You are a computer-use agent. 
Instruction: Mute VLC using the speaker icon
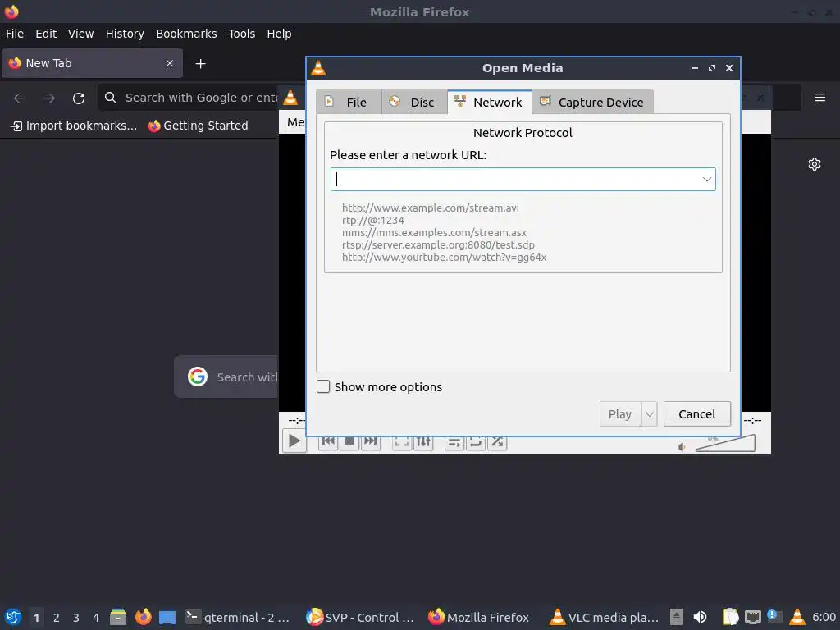682,447
